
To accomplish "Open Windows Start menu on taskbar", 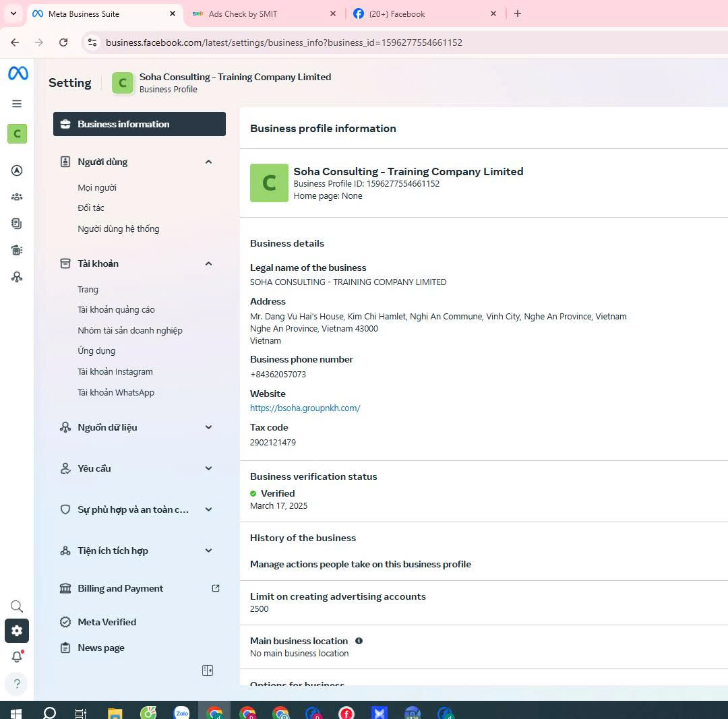I will [x=15, y=712].
